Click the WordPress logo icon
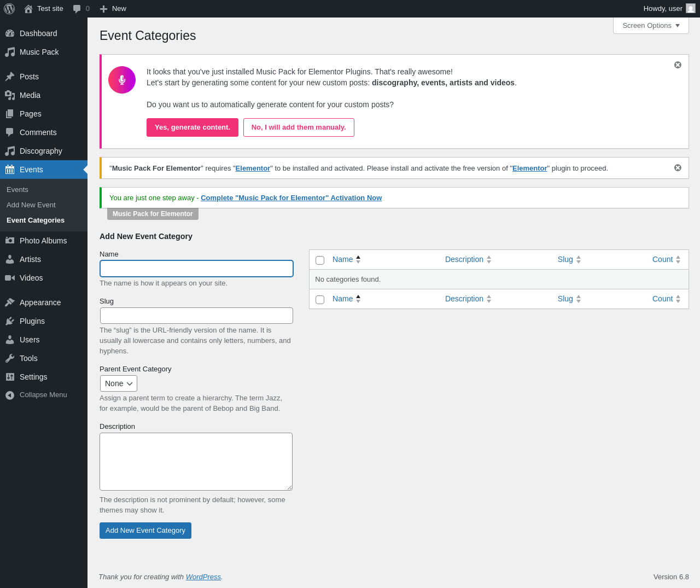 (9, 9)
